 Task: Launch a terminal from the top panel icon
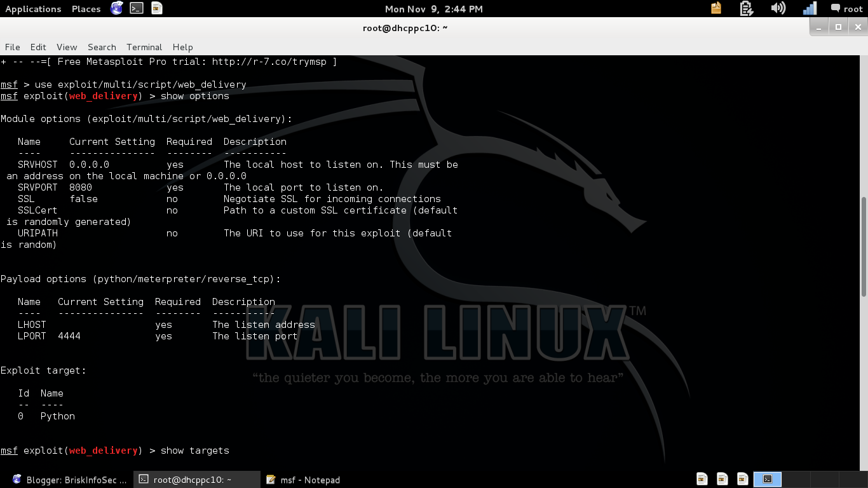point(137,8)
